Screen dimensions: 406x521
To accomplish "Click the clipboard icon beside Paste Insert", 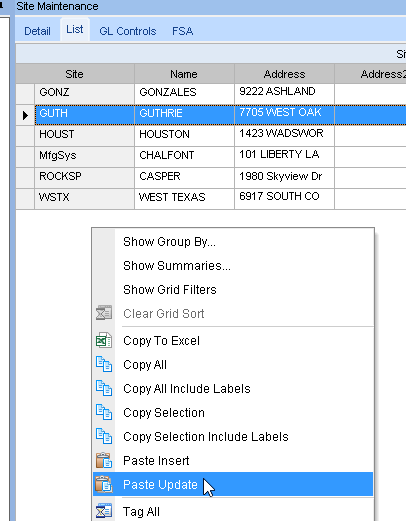I will click(104, 460).
